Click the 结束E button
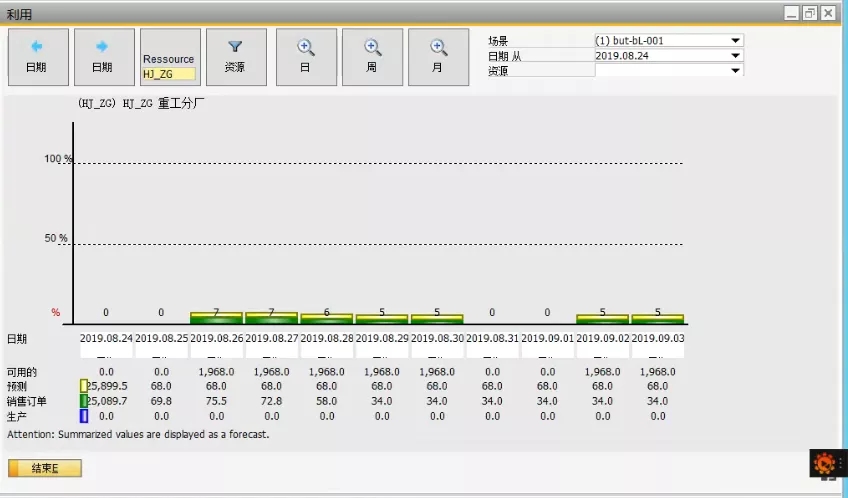848x498 pixels. pyautogui.click(x=45, y=468)
